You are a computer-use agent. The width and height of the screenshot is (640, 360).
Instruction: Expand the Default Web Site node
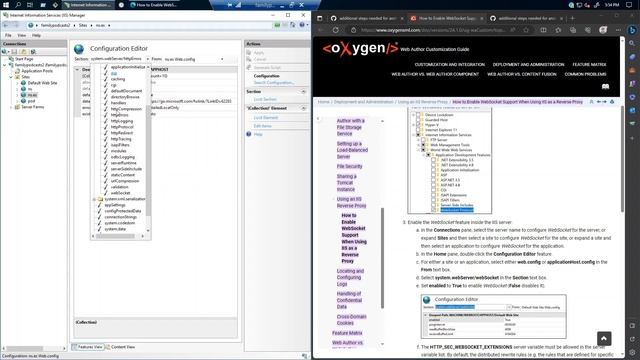17,83
